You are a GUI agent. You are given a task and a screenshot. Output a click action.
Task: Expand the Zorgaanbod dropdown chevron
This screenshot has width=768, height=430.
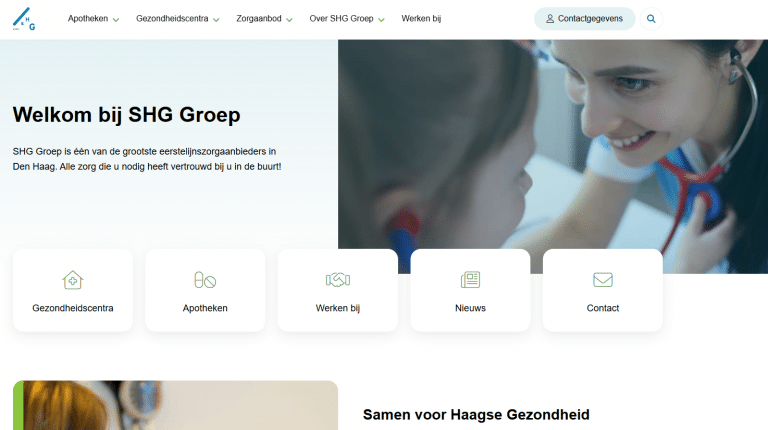coord(289,20)
